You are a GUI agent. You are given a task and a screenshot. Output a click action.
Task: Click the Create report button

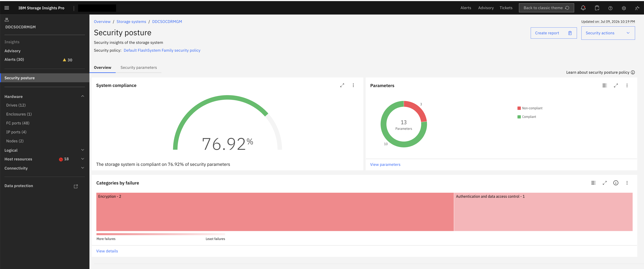click(553, 33)
